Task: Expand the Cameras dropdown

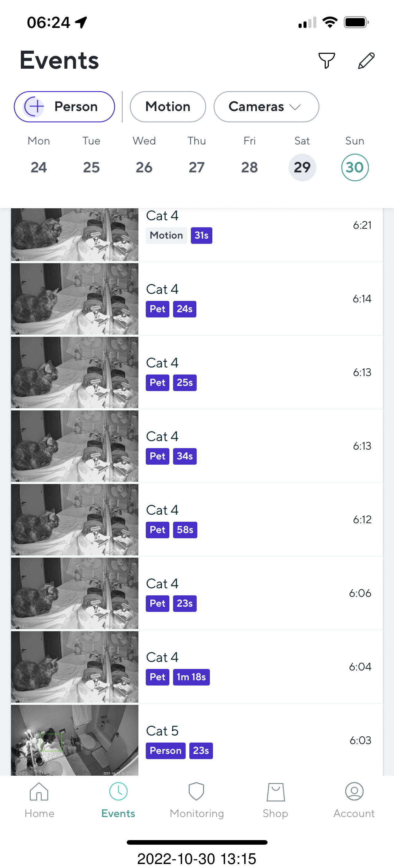Action: click(x=266, y=107)
